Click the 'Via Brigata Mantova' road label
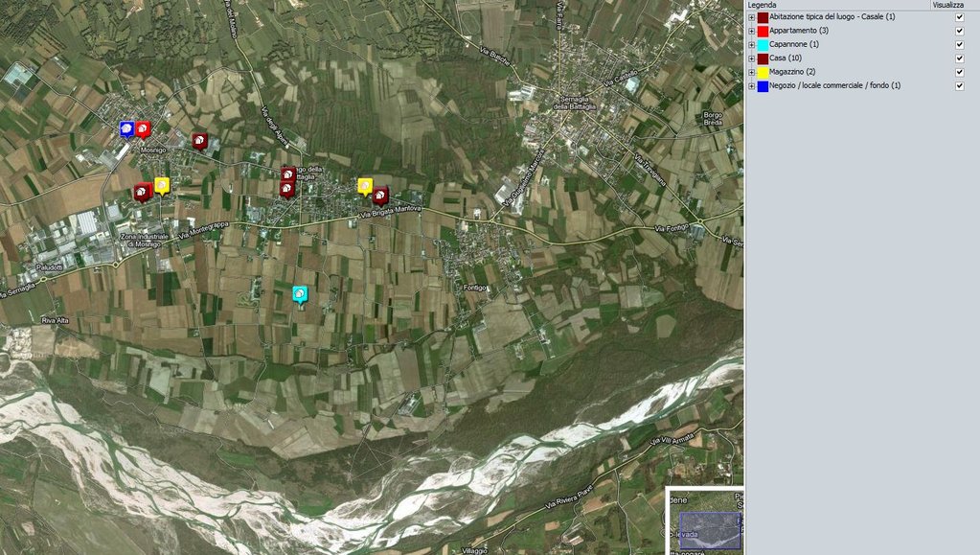 click(391, 212)
